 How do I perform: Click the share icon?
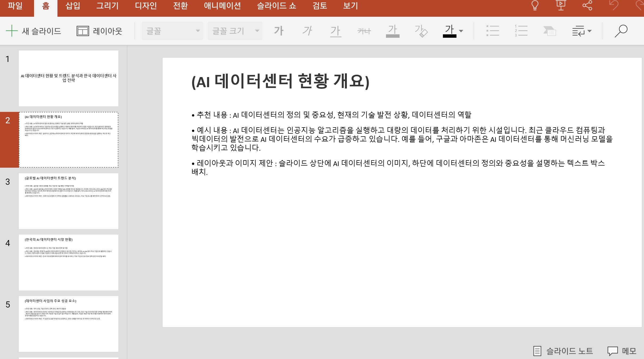click(x=587, y=5)
